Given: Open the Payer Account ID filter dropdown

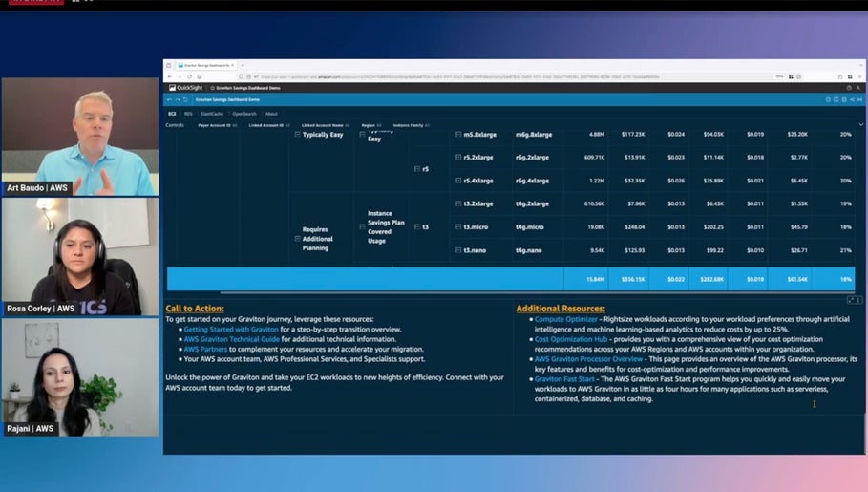Looking at the screenshot, I should point(218,125).
